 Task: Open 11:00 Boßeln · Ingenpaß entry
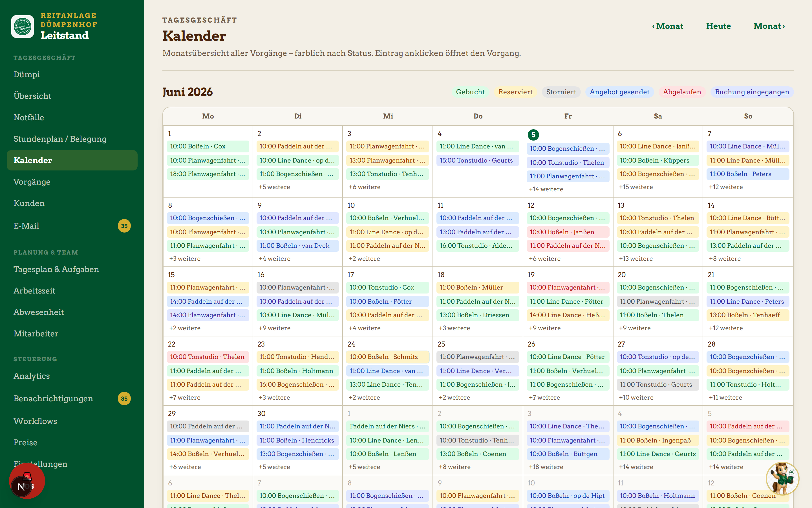click(658, 440)
